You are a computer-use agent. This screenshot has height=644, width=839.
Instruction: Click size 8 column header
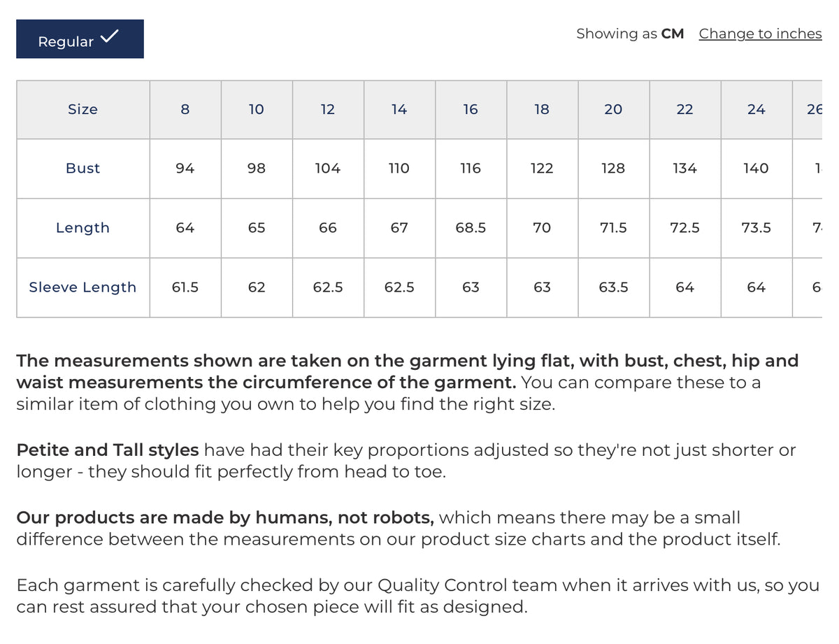pos(185,110)
